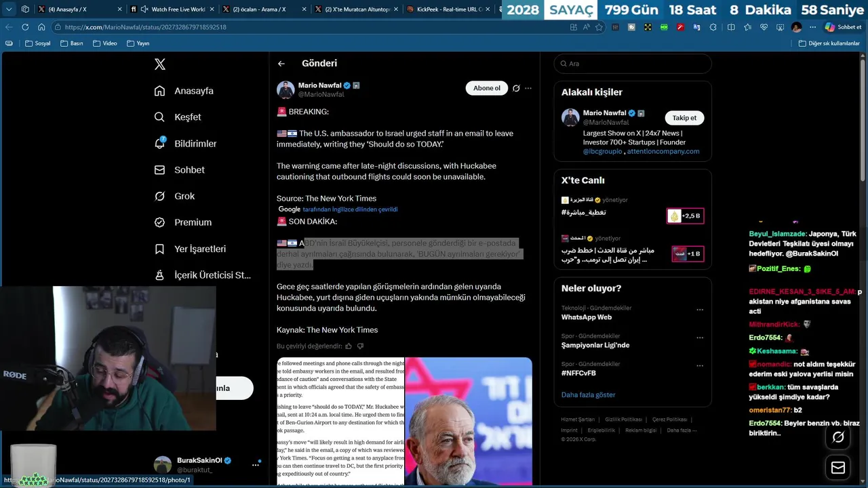
Task: Switch to X'te Muratcan Altuntop tab
Action: pyautogui.click(x=356, y=9)
